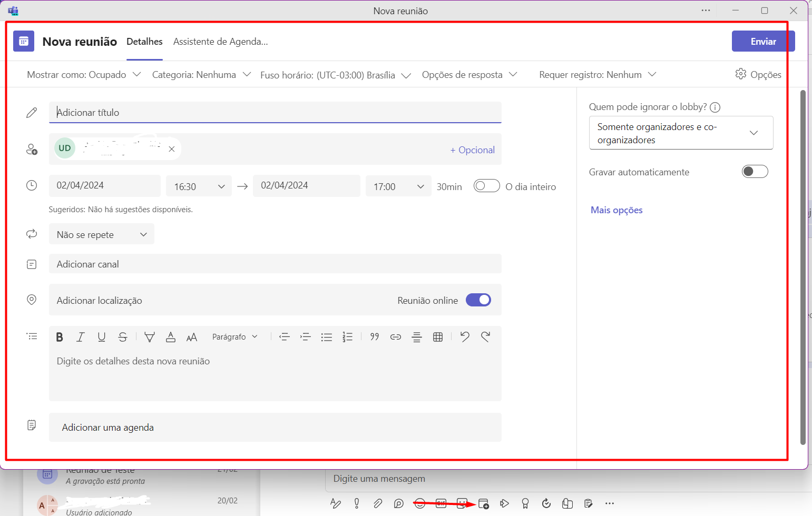The width and height of the screenshot is (812, 516).
Task: Open the font color tool
Action: [171, 337]
